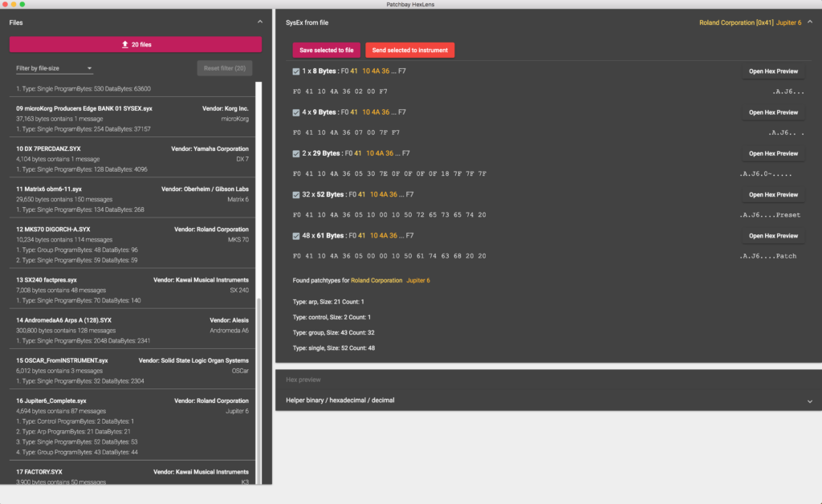This screenshot has width=822, height=504.
Task: Click 'Vendor: Alesis' label
Action: 229,320
